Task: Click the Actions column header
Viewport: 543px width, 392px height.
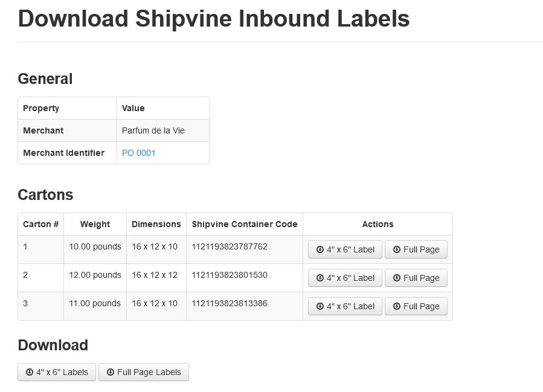Action: 378,224
